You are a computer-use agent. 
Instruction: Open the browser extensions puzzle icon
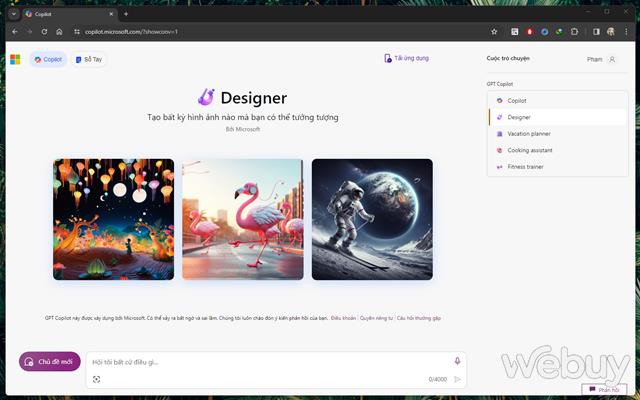point(574,31)
